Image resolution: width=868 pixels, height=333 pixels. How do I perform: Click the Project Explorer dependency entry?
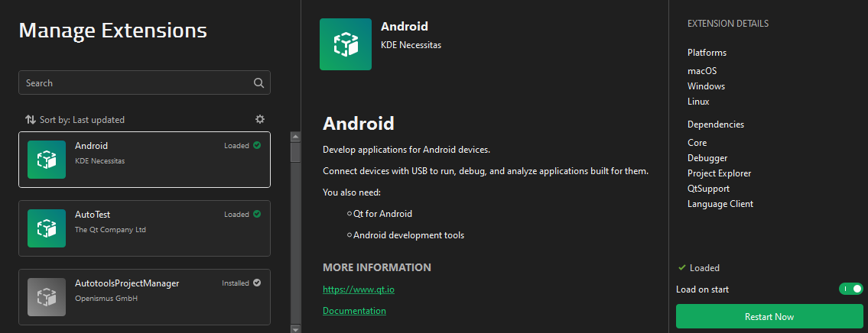point(719,173)
